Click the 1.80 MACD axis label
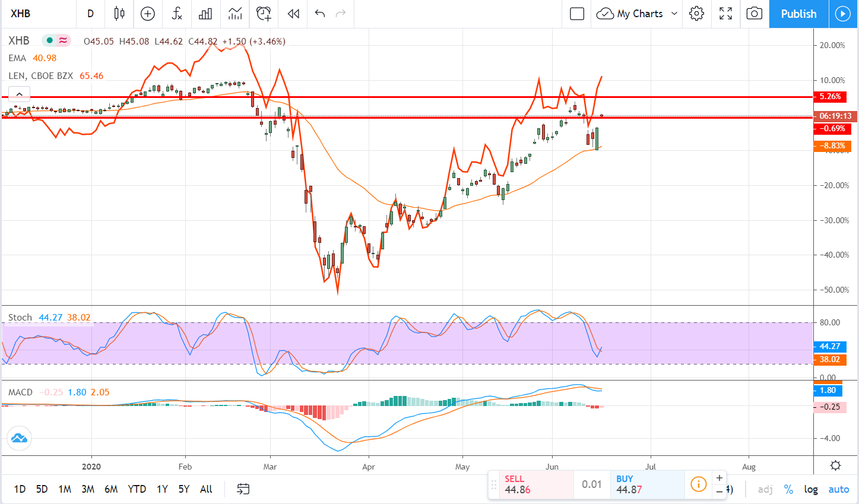Image resolution: width=859 pixels, height=504 pixels. pos(828,390)
